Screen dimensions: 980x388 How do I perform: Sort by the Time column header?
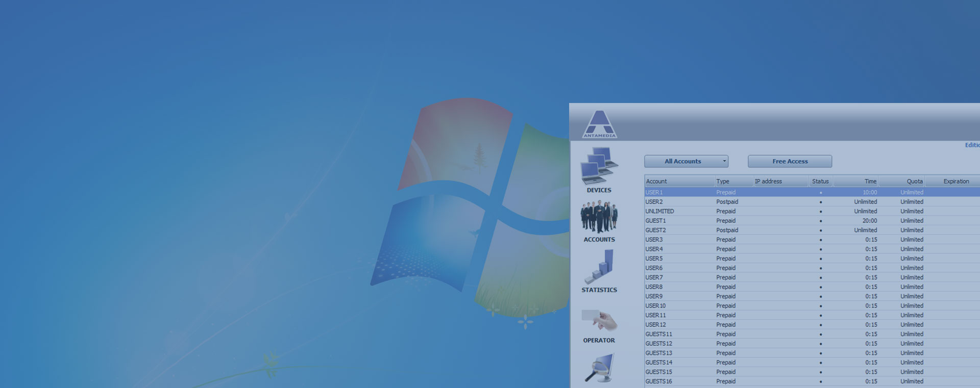pos(855,182)
